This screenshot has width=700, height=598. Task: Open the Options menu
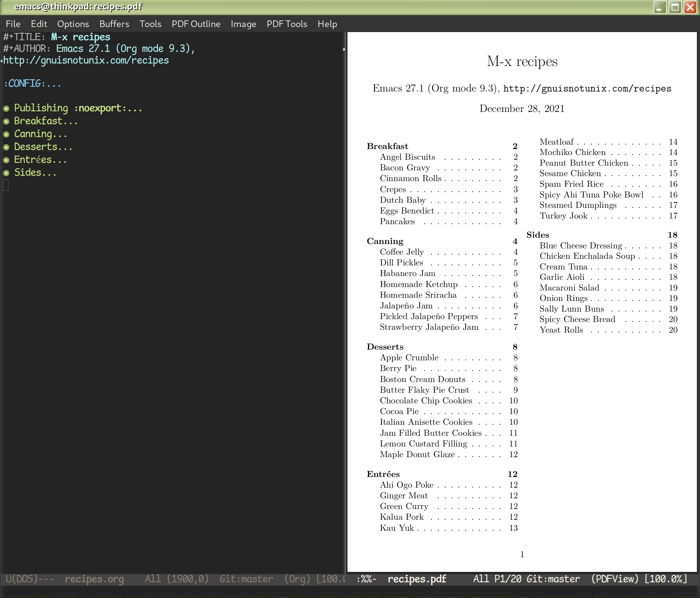(x=73, y=24)
